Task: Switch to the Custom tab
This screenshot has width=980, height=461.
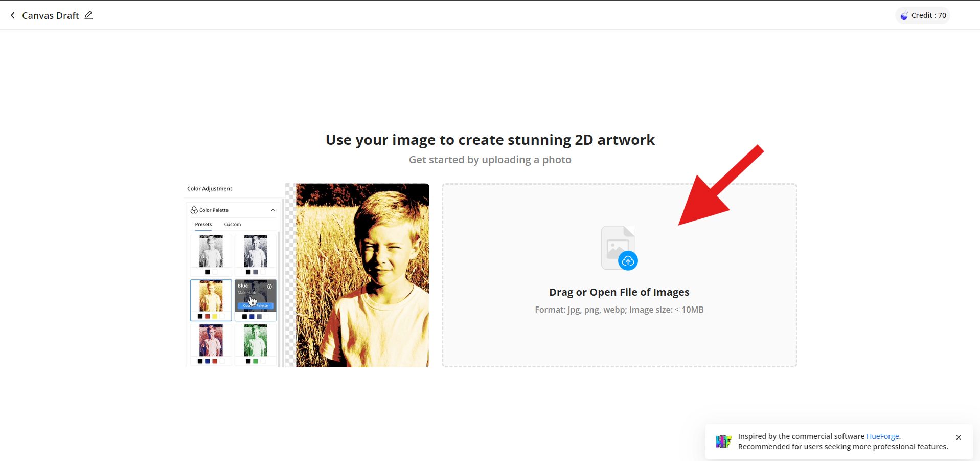Action: (x=232, y=225)
